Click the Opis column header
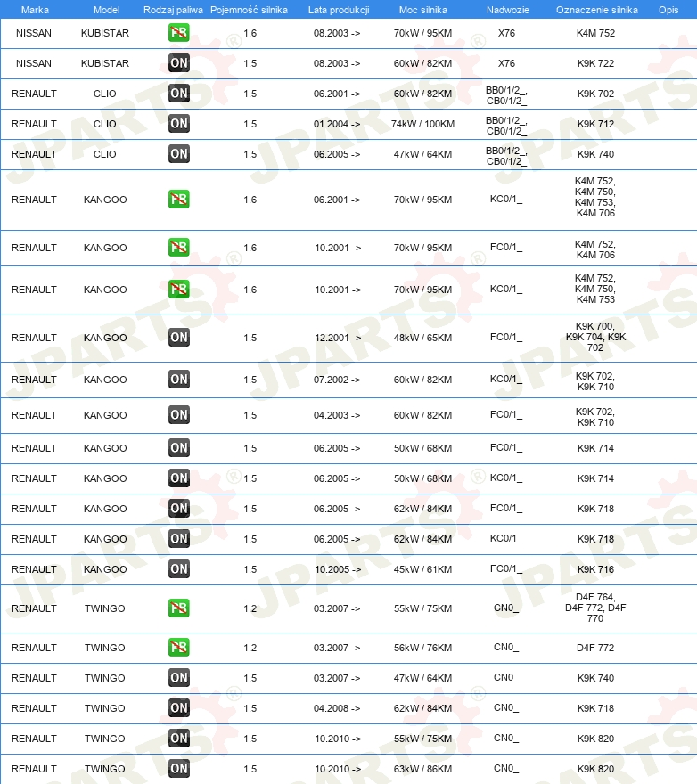The height and width of the screenshot is (784, 697). tap(668, 10)
